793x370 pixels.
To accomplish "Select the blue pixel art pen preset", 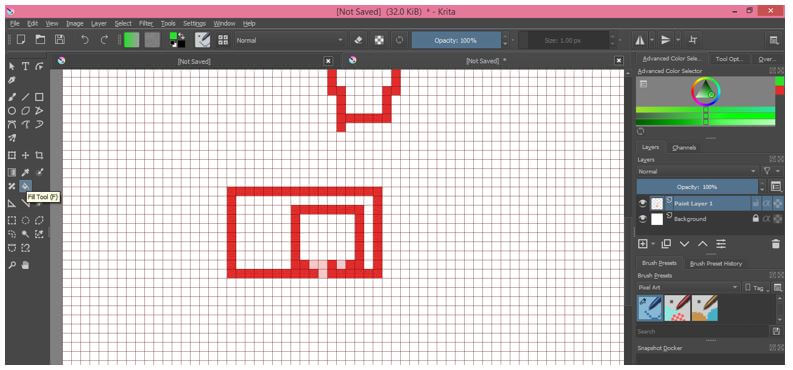I will point(650,308).
